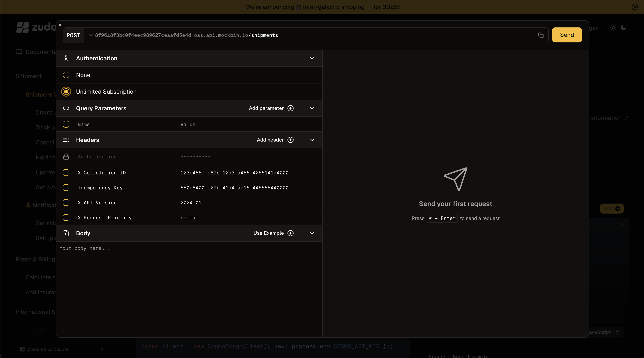Select Unlimited Subscription radio button
The height and width of the screenshot is (358, 644).
tap(66, 92)
